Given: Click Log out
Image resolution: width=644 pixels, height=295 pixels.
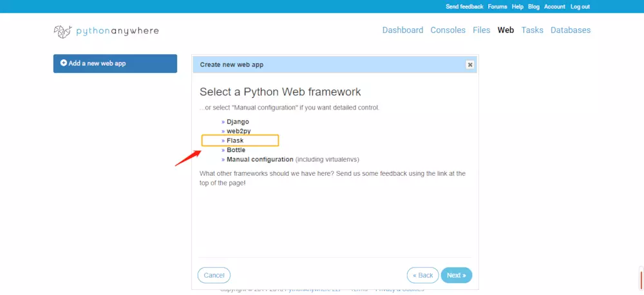Looking at the screenshot, I should pyautogui.click(x=580, y=6).
